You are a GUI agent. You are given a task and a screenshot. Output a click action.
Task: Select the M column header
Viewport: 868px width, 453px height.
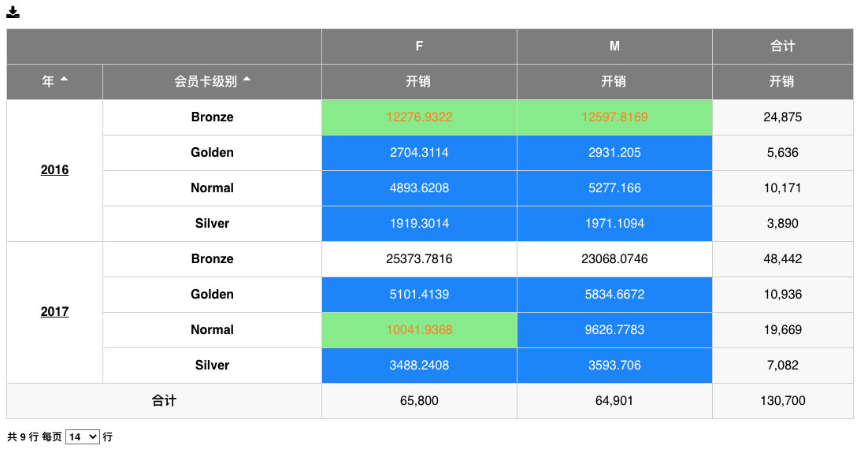click(614, 46)
